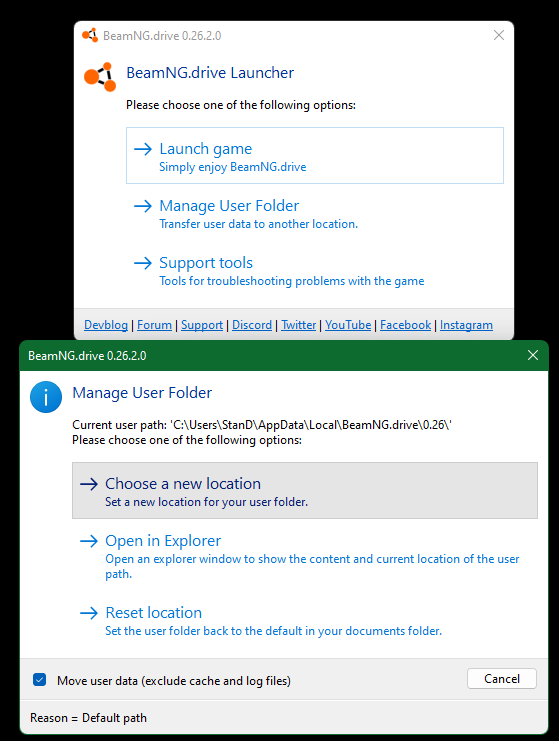Screen dimensions: 559x741
Task: Cancel the Manage User Folder dialog
Action: click(502, 679)
